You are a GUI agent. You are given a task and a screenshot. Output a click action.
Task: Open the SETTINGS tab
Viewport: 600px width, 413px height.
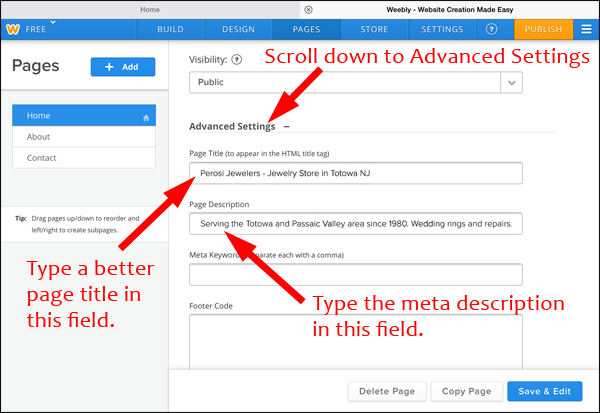tap(442, 29)
